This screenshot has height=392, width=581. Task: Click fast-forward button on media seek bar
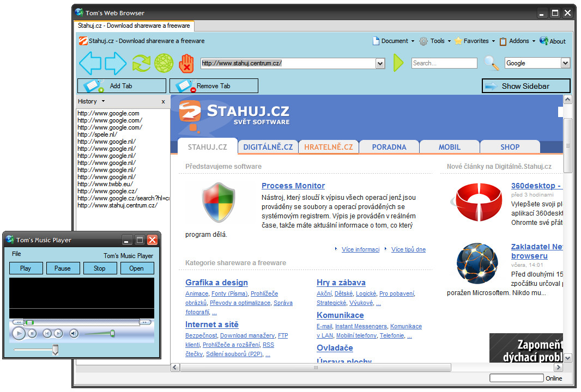click(x=145, y=322)
